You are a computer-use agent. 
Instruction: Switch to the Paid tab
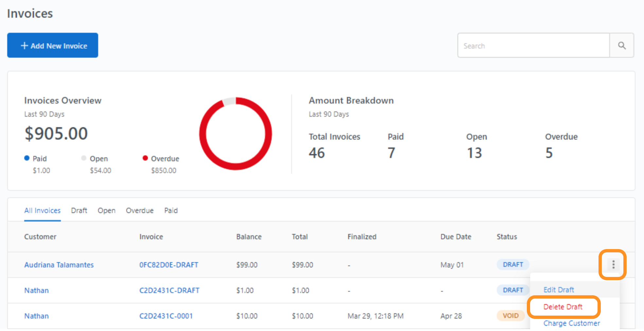pos(171,210)
